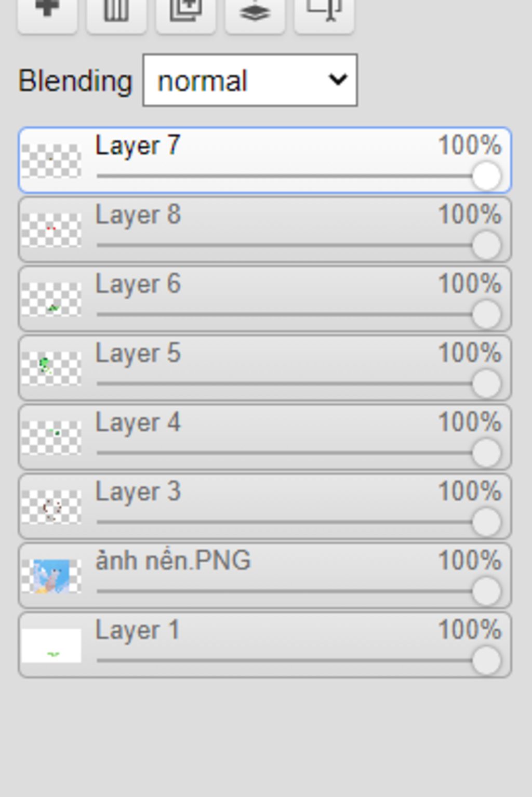Duplicate the current layer

[x=185, y=13]
